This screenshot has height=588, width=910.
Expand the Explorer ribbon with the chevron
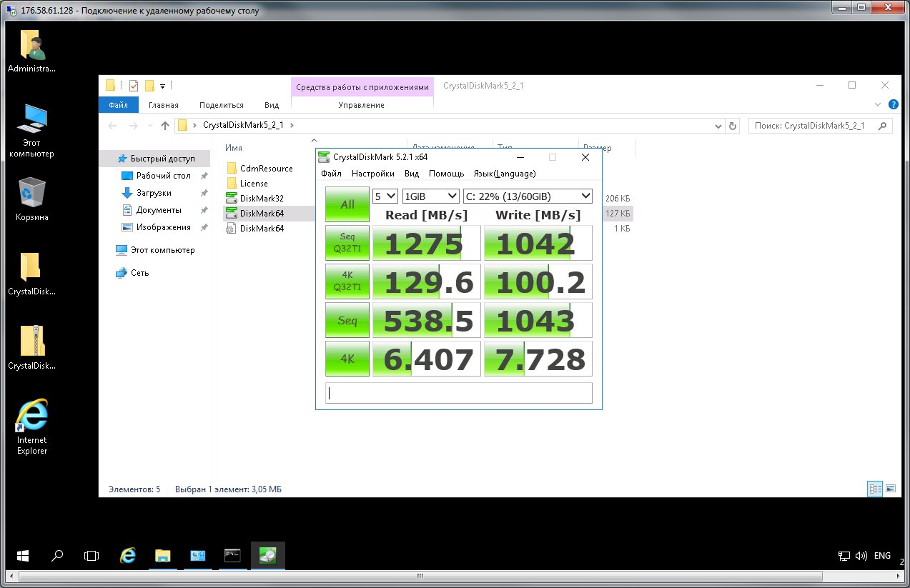pyautogui.click(x=879, y=104)
